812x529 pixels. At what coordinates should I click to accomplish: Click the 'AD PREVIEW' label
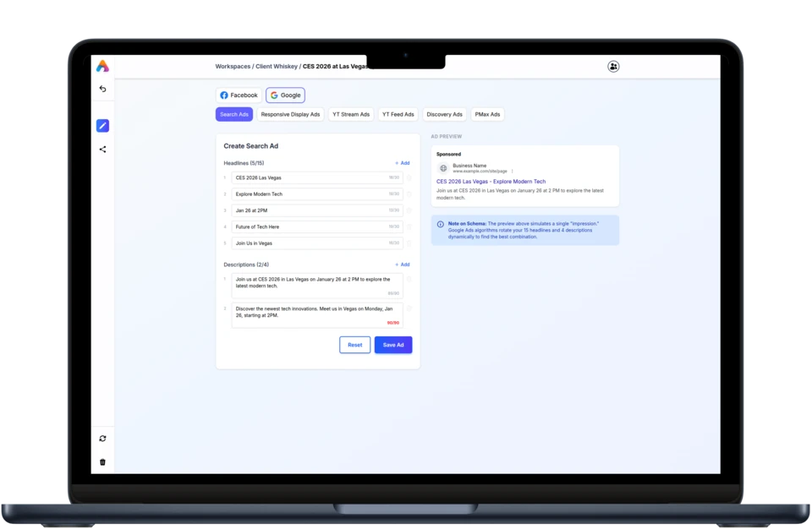pos(447,137)
